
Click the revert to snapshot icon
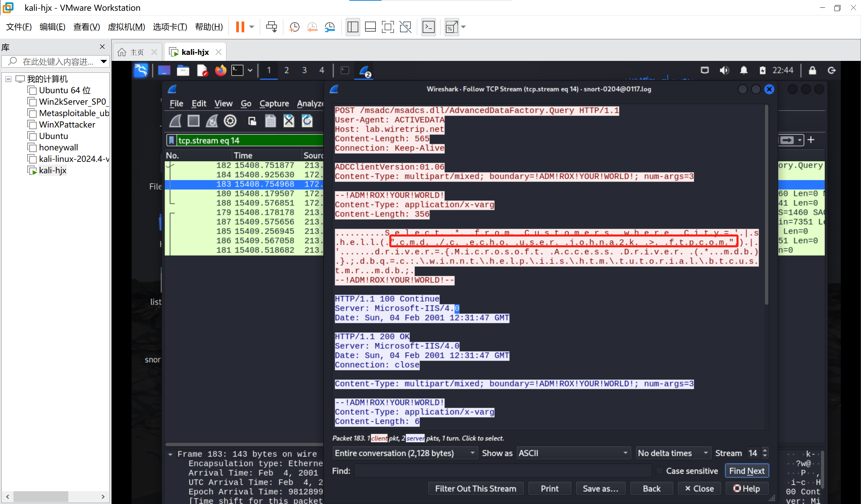(312, 27)
